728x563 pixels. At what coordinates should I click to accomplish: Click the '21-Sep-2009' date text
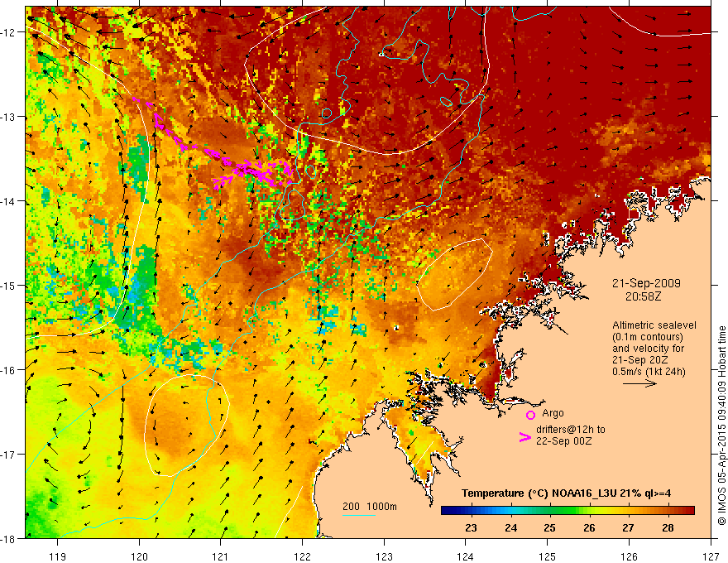click(x=646, y=283)
